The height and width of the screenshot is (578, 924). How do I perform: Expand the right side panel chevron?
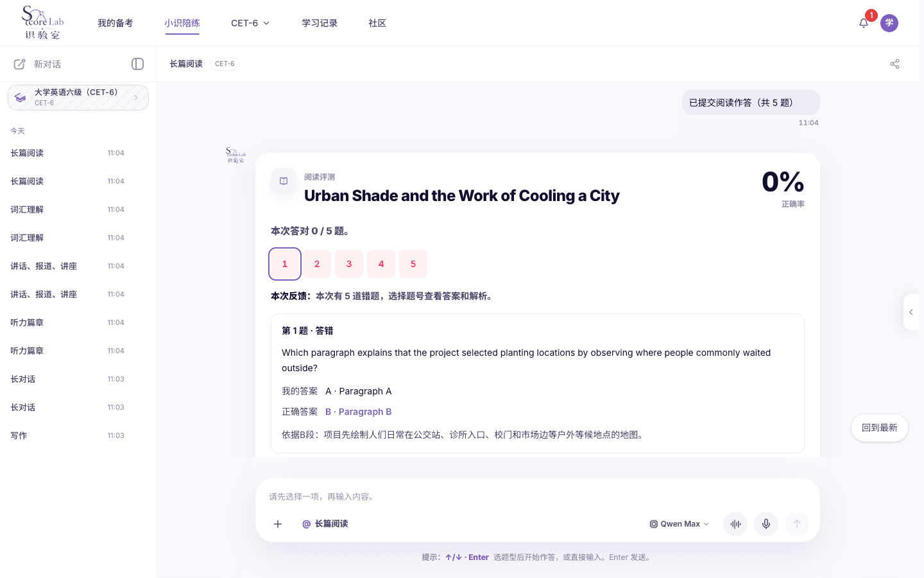[x=911, y=312]
